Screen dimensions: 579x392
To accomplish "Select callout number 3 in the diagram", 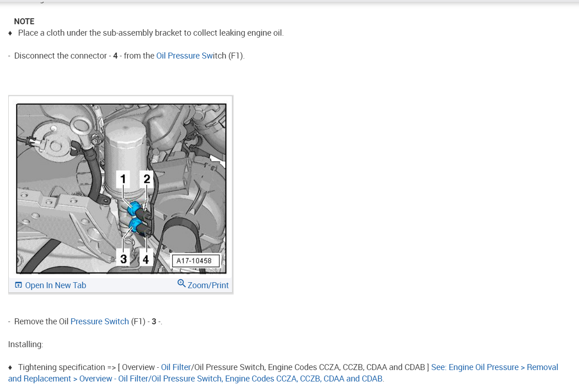I will click(x=124, y=259).
